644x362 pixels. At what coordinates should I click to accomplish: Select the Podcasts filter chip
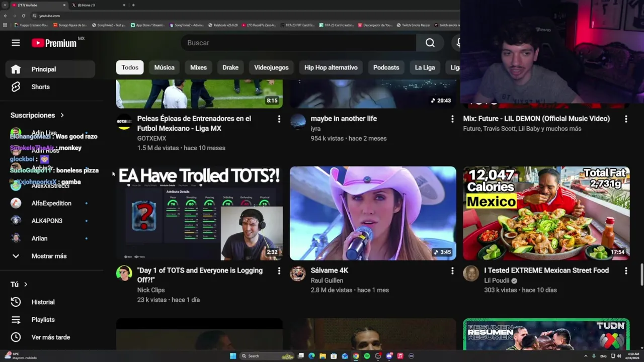[386, 67]
